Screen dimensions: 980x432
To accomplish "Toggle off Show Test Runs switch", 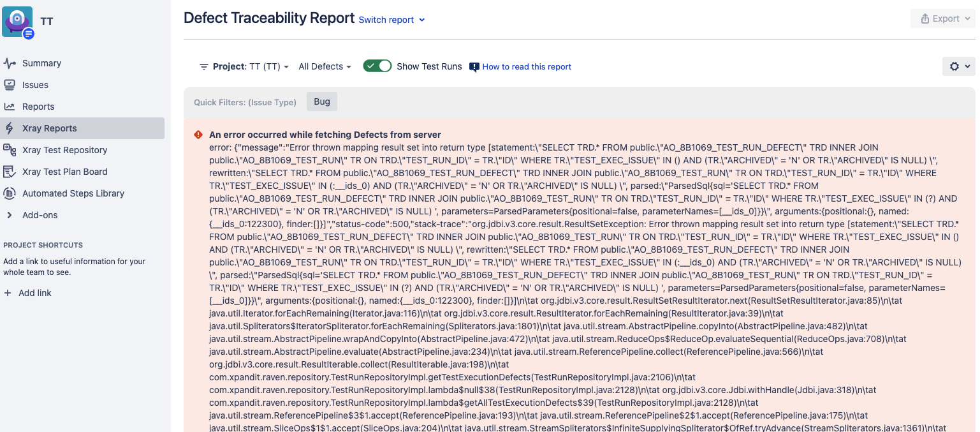I will tap(377, 66).
